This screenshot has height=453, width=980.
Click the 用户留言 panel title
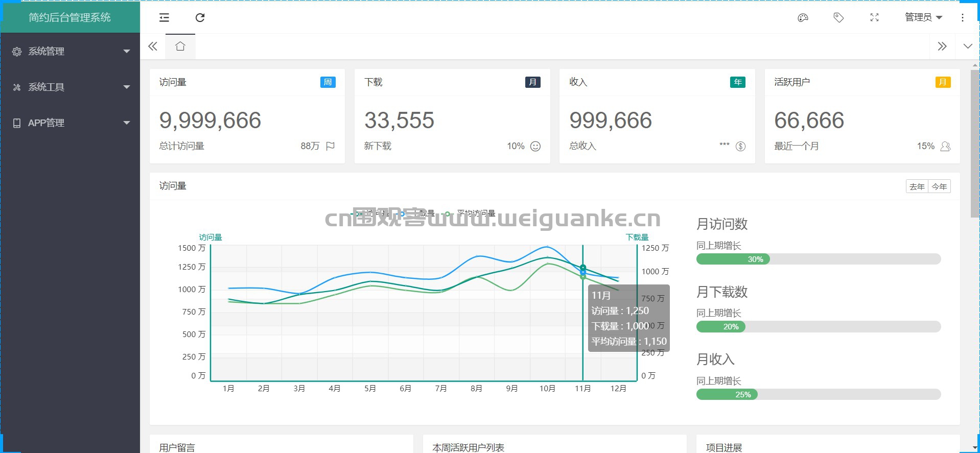coord(177,448)
